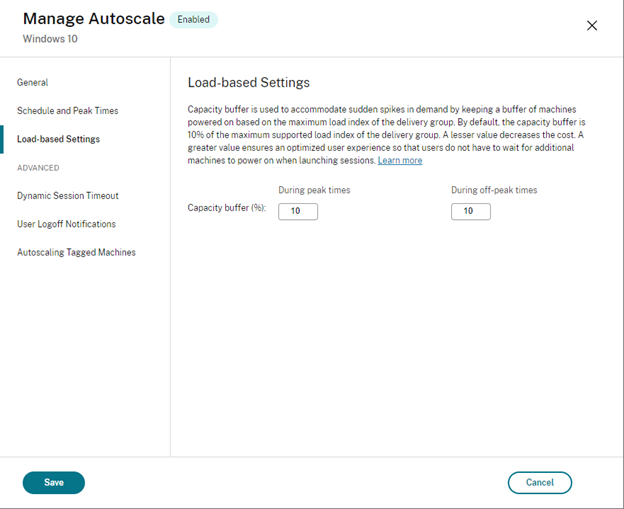Open Autoscaling Tagged Machines page
Viewport: 624px width, 509px height.
pos(76,252)
